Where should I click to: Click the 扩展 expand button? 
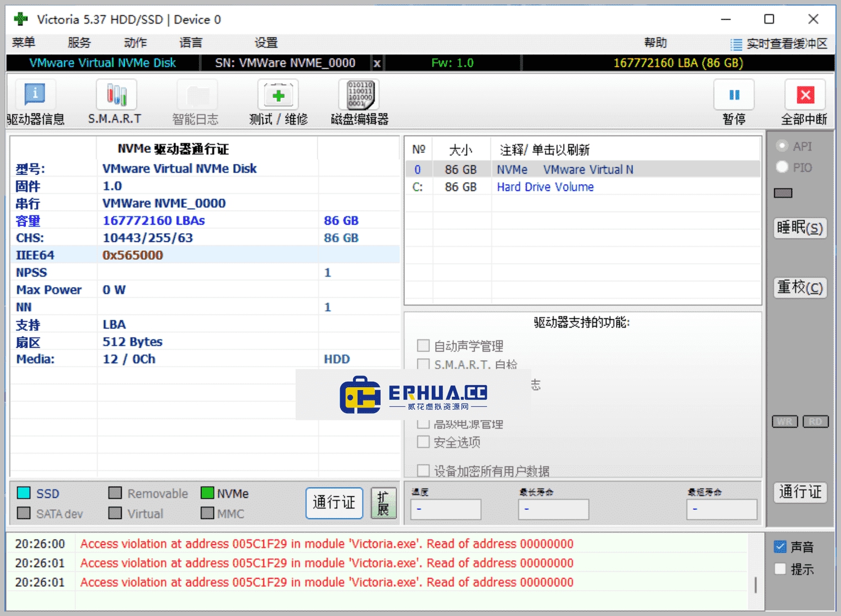click(x=383, y=503)
